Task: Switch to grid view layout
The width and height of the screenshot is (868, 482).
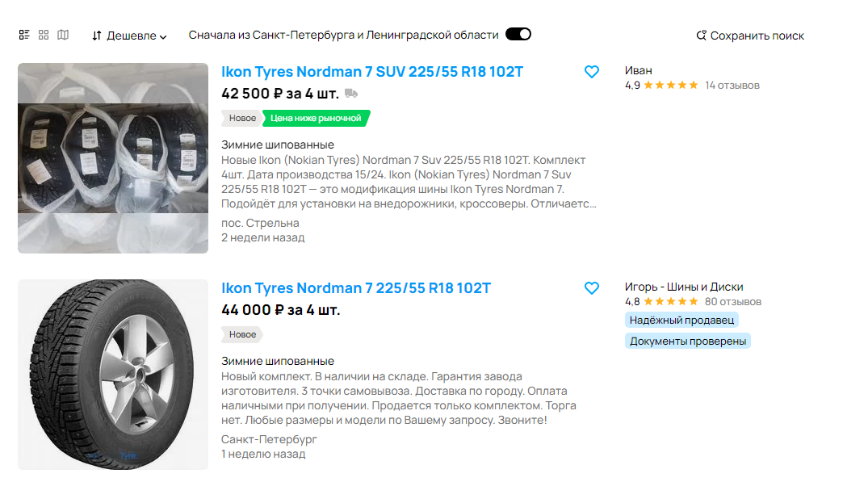Action: pyautogui.click(x=44, y=35)
